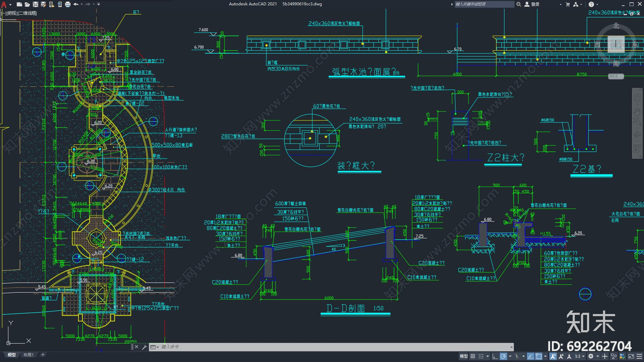Screen dimensions: 644x362
Task: Open the WCS dropdown below ViewCube
Action: point(616,76)
